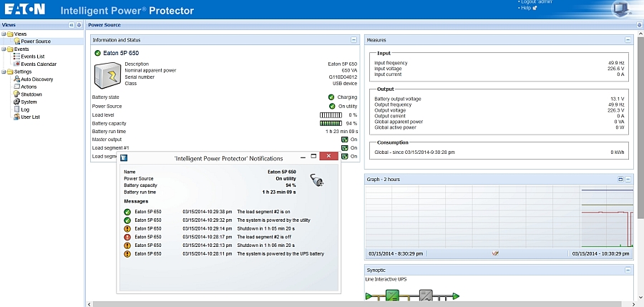Click the Notifications window app icon
This screenshot has width=644, height=307.
click(124, 158)
